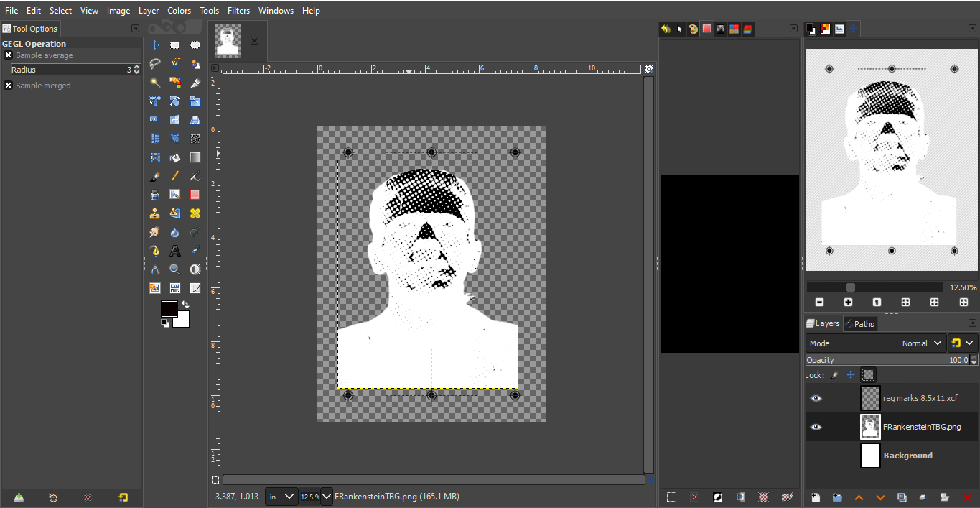Select the Move tool in the toolbox
This screenshot has width=980, height=508.
pyautogui.click(x=154, y=45)
